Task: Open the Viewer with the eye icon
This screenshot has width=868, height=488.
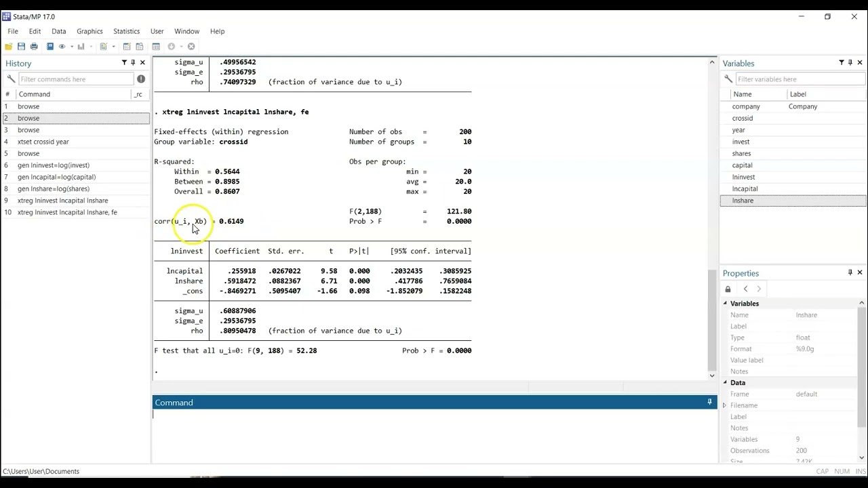Action: click(x=62, y=46)
